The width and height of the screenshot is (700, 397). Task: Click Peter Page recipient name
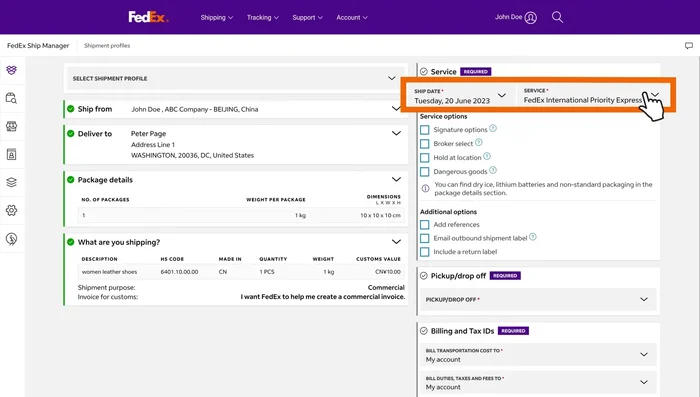(148, 134)
